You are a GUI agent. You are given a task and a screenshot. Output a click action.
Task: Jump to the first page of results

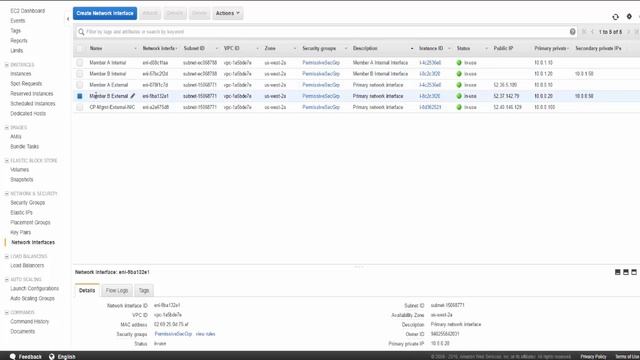[584, 32]
